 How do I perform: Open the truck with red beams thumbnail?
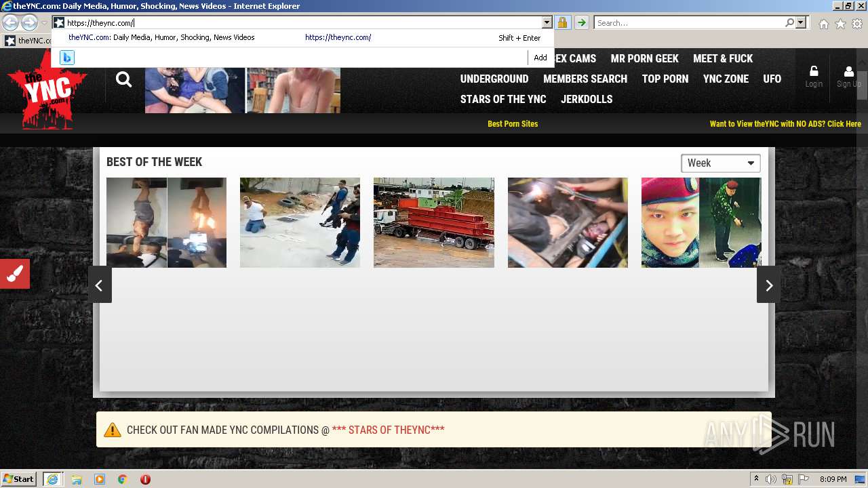click(x=434, y=222)
